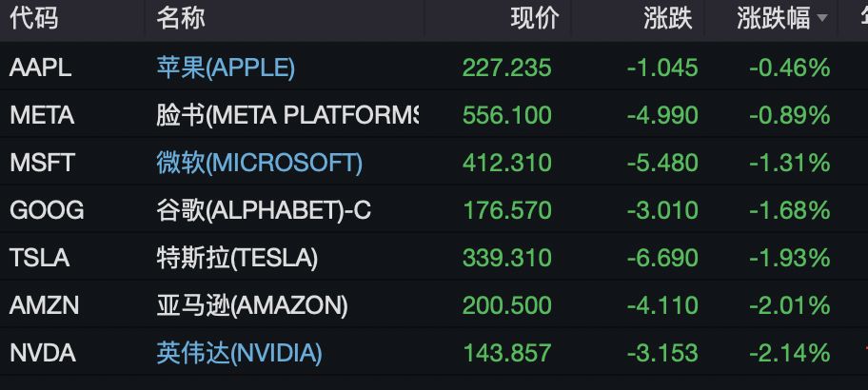Click 谷歌(ALPHABET)-C stock name
The image size is (868, 390).
264,210
